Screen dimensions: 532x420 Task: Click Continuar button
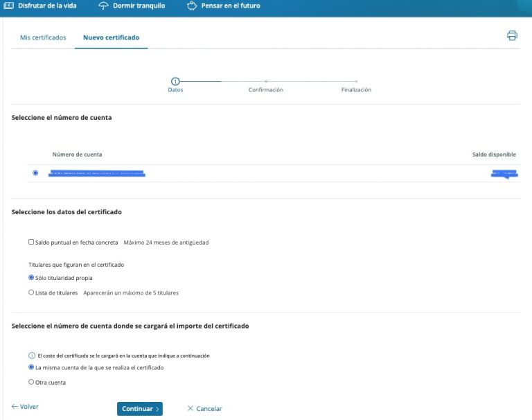pyautogui.click(x=140, y=409)
